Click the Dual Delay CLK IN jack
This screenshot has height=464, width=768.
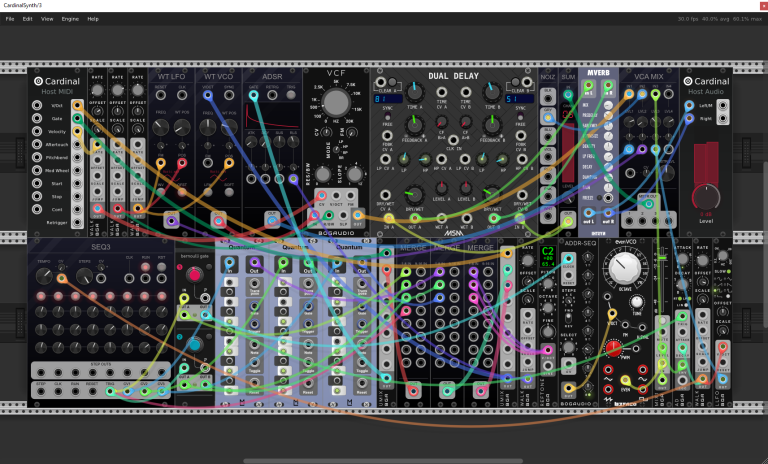pos(454,140)
